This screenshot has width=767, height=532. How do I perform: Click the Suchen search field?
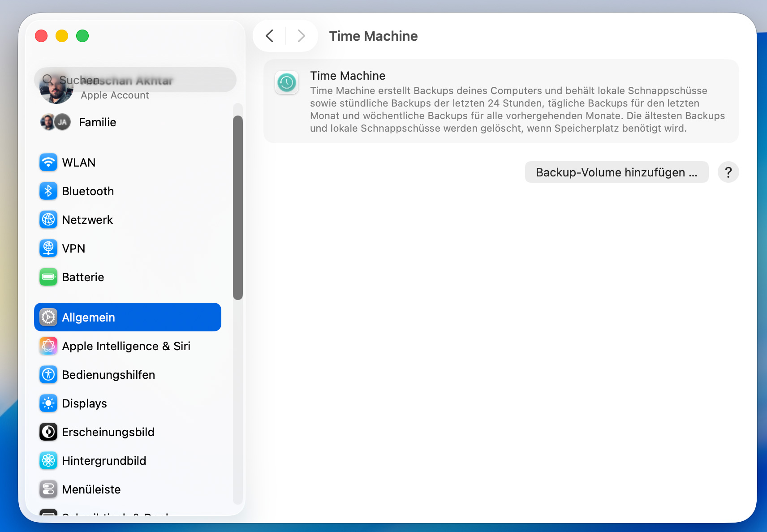pos(135,80)
